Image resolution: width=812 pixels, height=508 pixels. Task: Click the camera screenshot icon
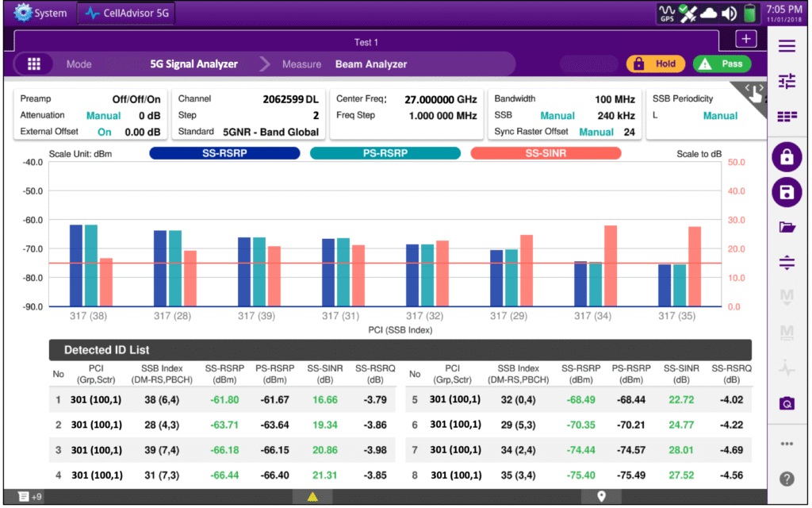click(787, 403)
